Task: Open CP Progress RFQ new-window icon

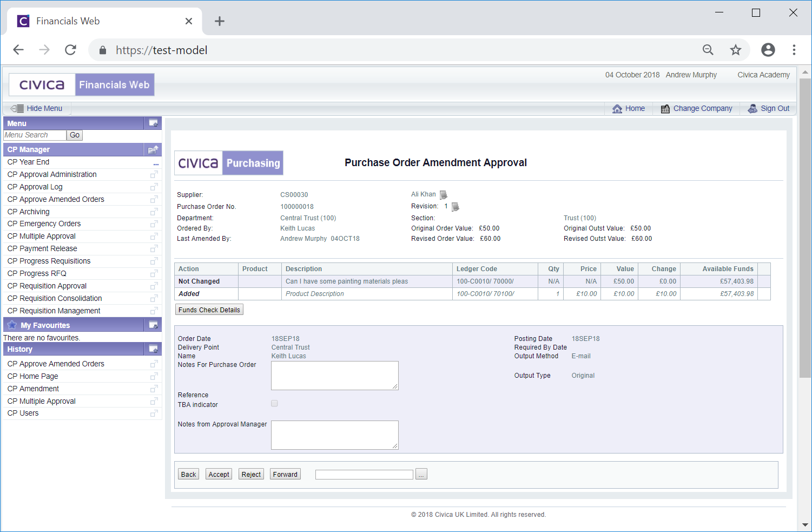Action: (154, 274)
